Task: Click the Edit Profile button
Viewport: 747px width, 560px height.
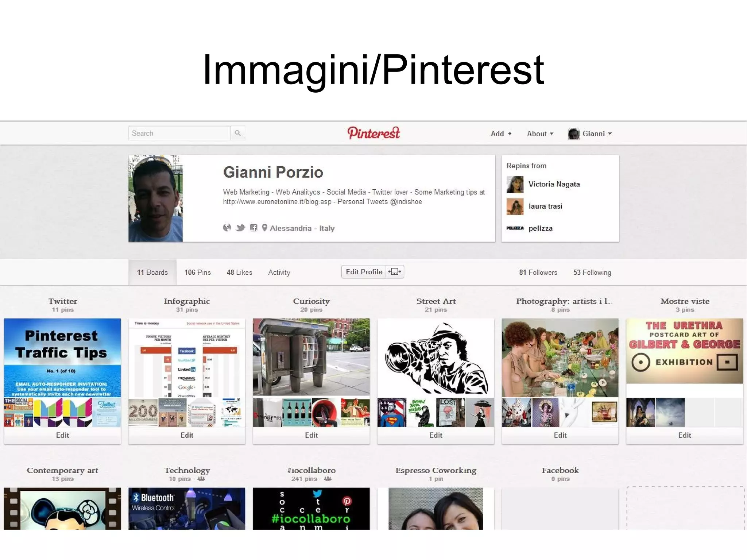Action: (x=364, y=272)
